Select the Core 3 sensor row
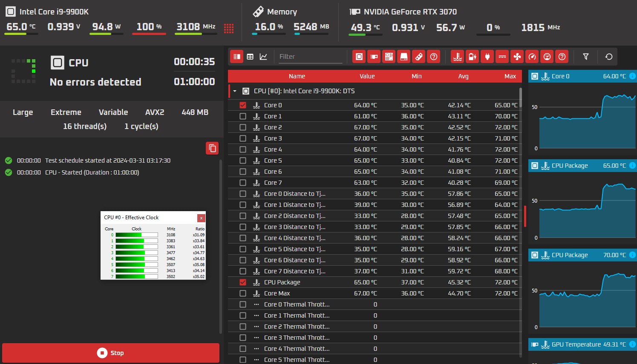The height and width of the screenshot is (364, 637). (375, 138)
